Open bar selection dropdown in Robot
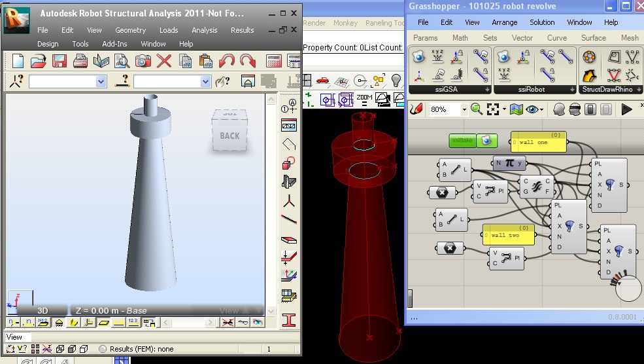 (206, 81)
